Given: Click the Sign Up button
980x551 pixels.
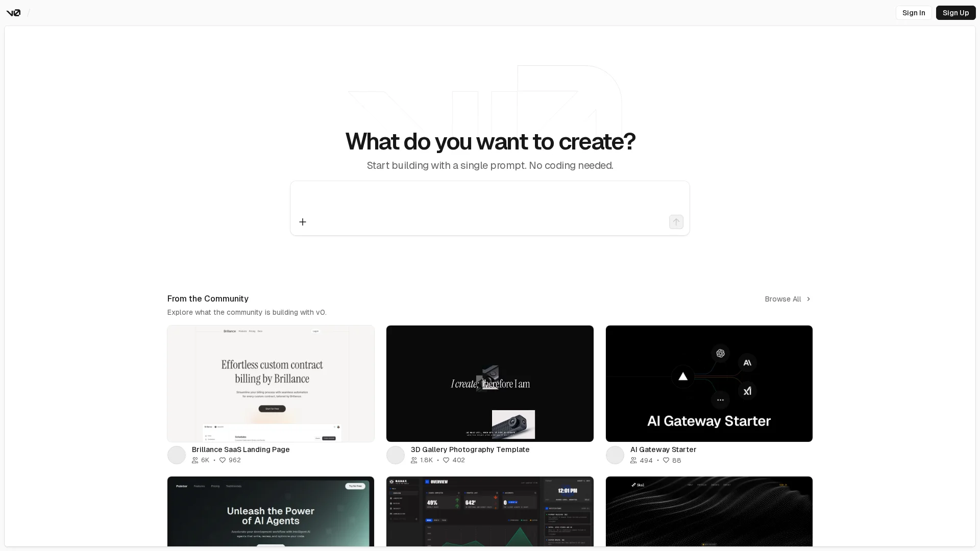Looking at the screenshot, I should click(x=955, y=13).
